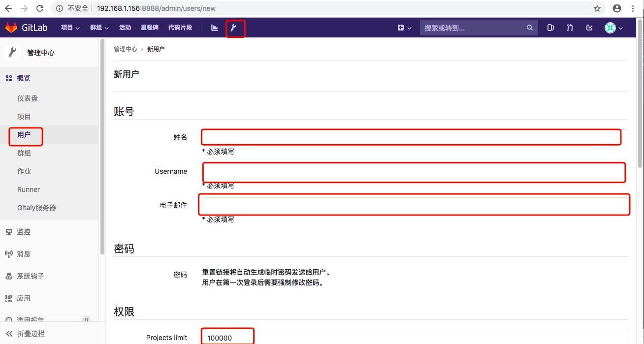Image resolution: width=644 pixels, height=344 pixels.
Task: Focus the Username input field
Action: 413,172
